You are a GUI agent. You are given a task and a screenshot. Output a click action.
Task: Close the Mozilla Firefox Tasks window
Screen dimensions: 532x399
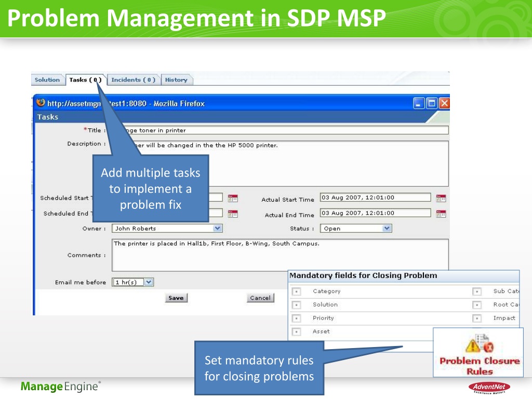click(x=444, y=103)
